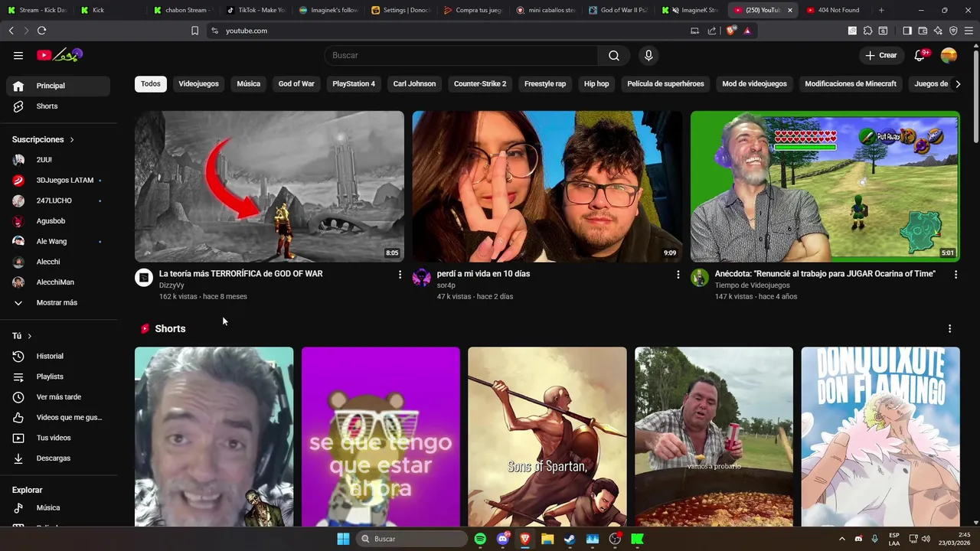Image resolution: width=980 pixels, height=551 pixels.
Task: Expand the Tú section chevron
Action: tap(29, 336)
